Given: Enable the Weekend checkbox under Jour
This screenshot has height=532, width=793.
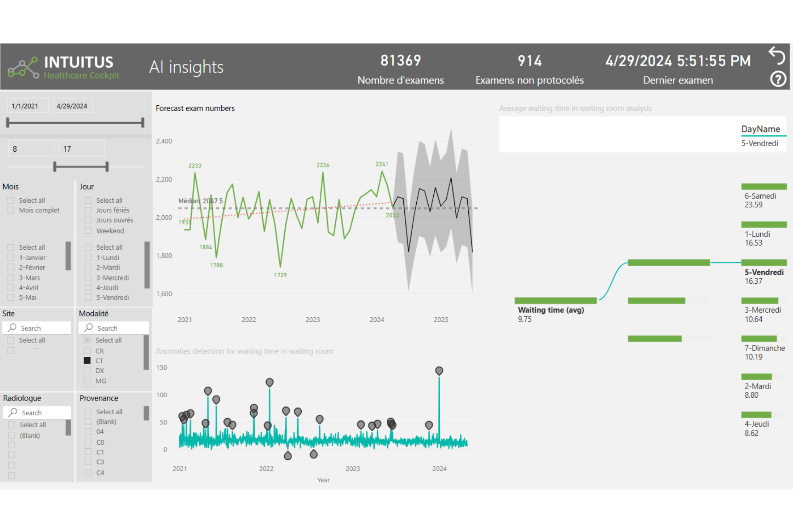Looking at the screenshot, I should pyautogui.click(x=88, y=231).
